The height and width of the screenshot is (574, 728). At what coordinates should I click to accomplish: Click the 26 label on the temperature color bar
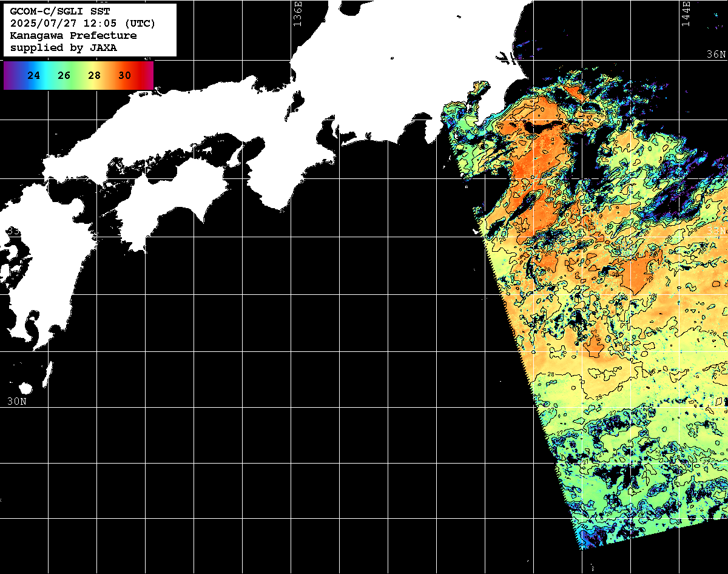pyautogui.click(x=64, y=76)
